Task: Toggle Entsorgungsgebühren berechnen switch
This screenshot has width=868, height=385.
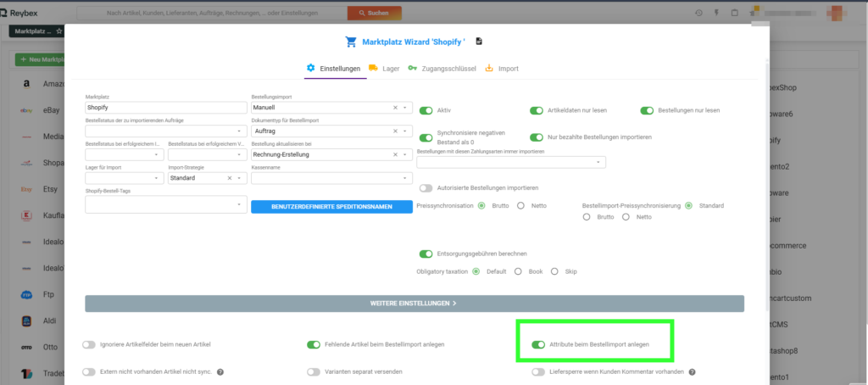Action: coord(426,254)
